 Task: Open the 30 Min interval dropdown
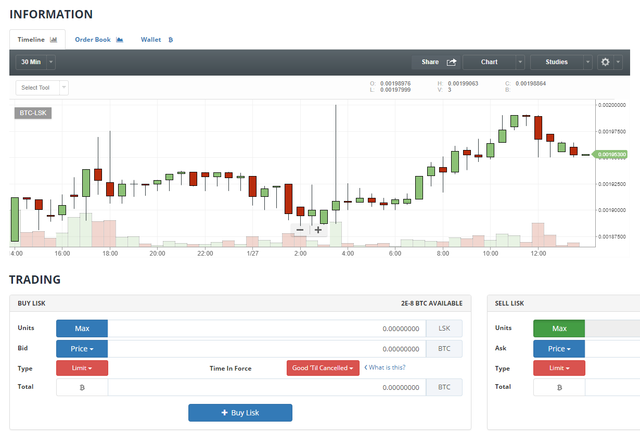coord(35,62)
